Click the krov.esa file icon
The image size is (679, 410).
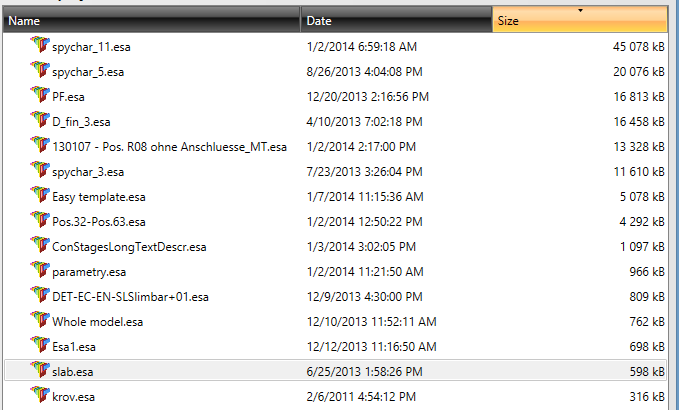point(40,395)
